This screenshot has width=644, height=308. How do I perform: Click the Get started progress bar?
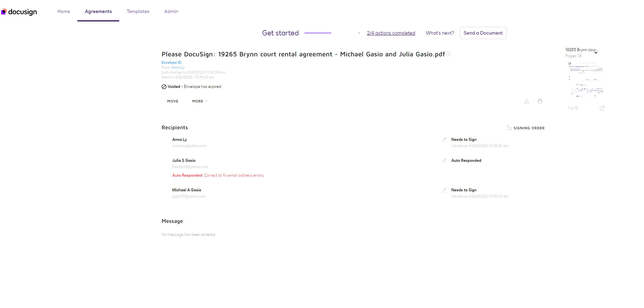[318, 33]
